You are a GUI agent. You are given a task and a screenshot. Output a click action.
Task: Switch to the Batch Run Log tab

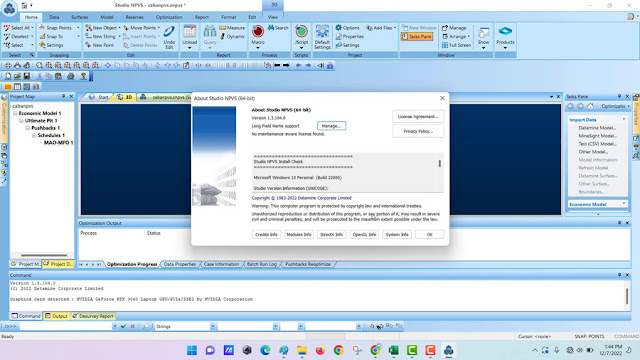262,264
